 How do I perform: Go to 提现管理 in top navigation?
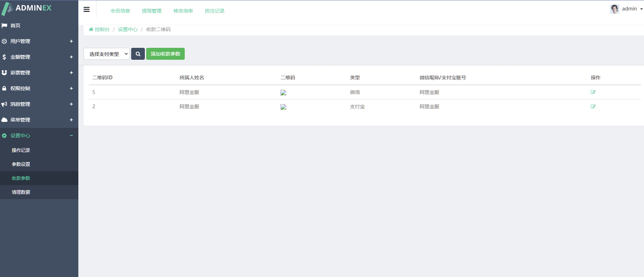tap(152, 11)
